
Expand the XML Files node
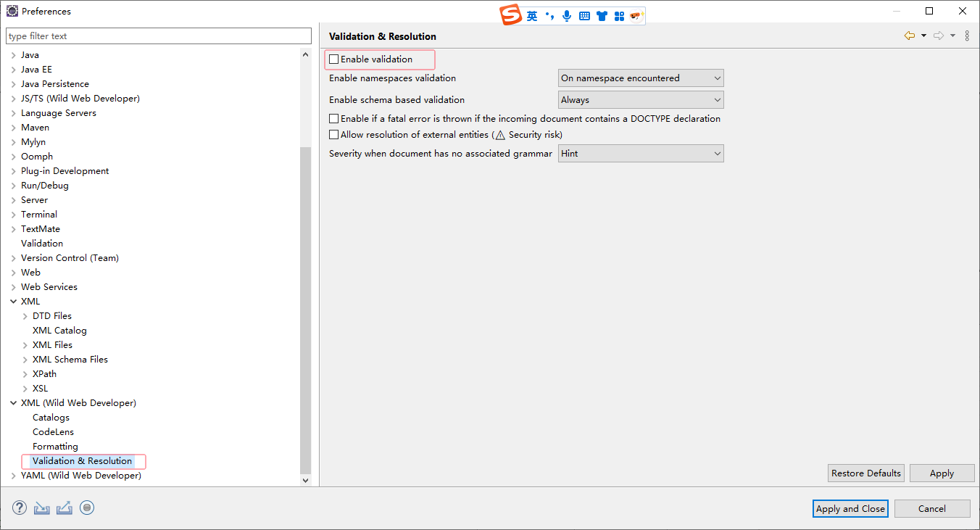[x=25, y=345]
